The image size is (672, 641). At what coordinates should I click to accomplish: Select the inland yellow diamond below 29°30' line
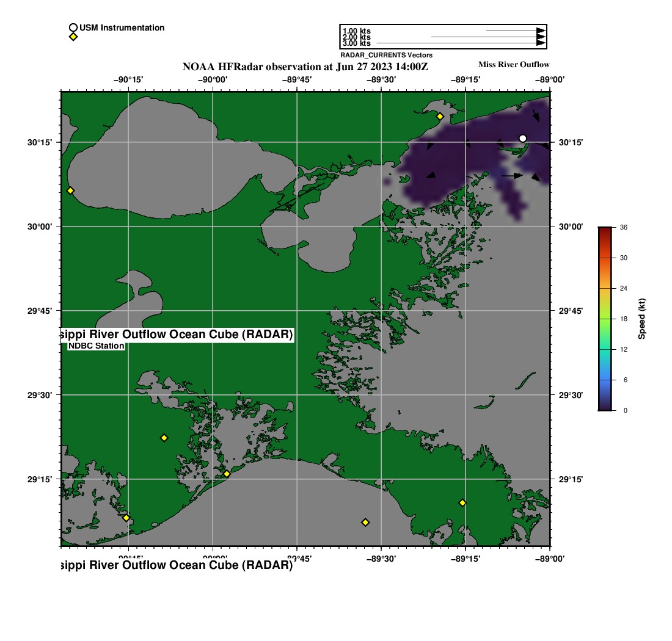(x=164, y=438)
